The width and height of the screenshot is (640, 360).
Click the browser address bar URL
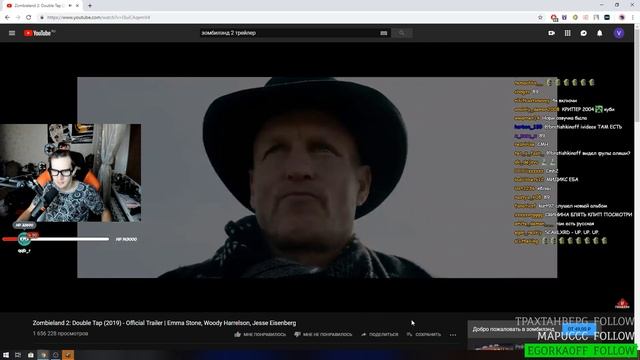coord(99,18)
